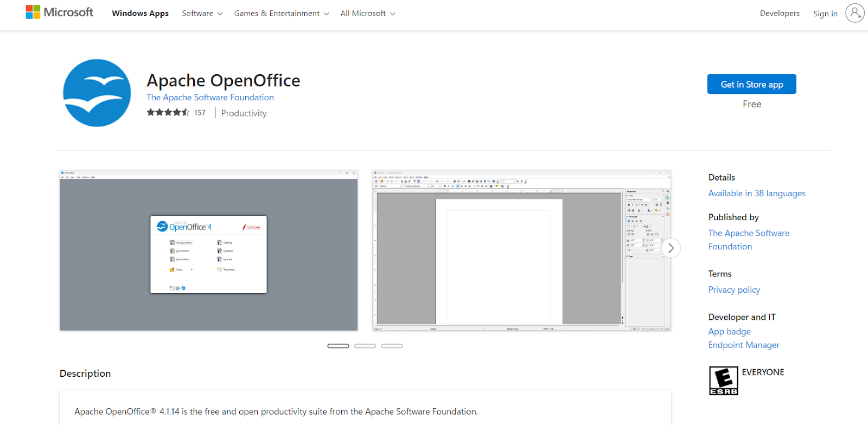The width and height of the screenshot is (868, 425).
Task: Open the OpenOffice Start Center screenshot thumbnail
Action: click(208, 250)
